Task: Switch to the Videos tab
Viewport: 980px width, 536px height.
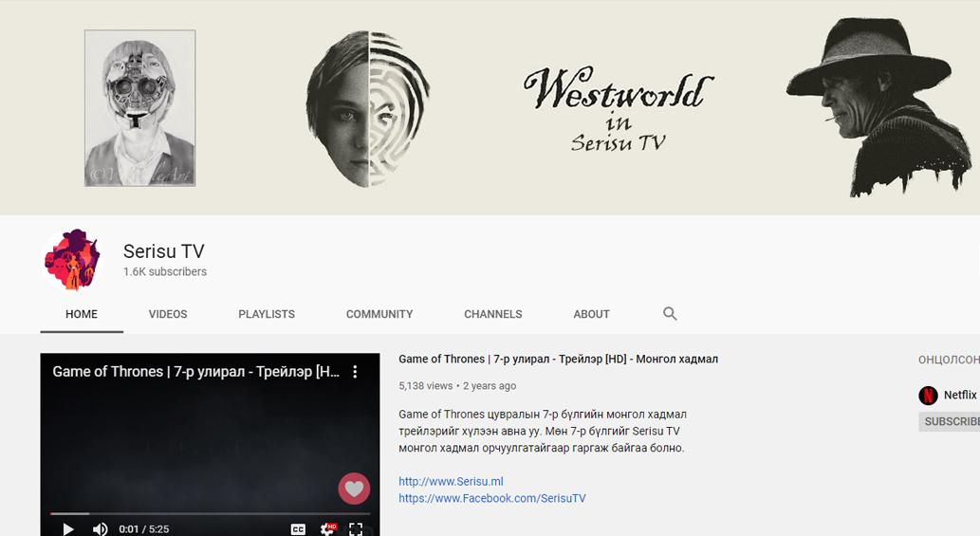Action: (168, 314)
